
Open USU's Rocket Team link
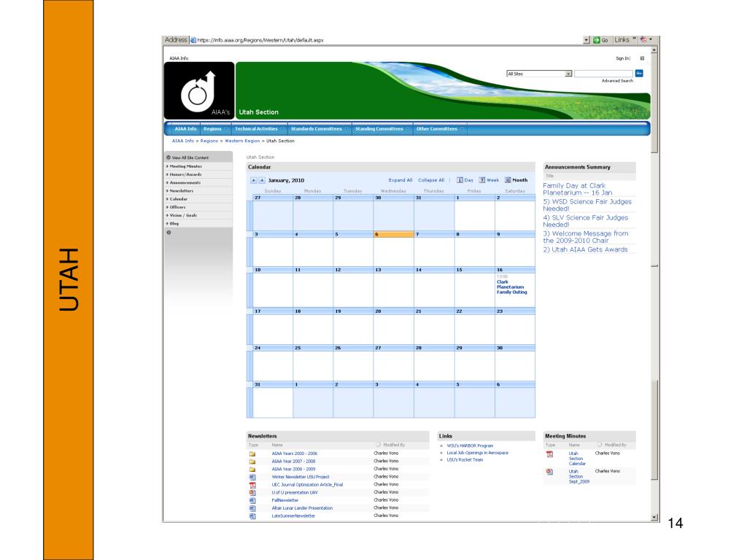tap(465, 460)
